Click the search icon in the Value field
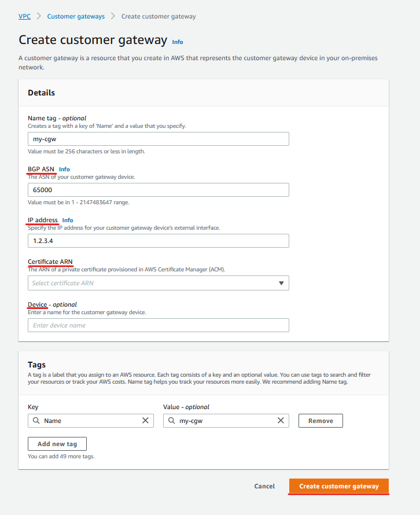This screenshot has width=420, height=515. point(171,421)
